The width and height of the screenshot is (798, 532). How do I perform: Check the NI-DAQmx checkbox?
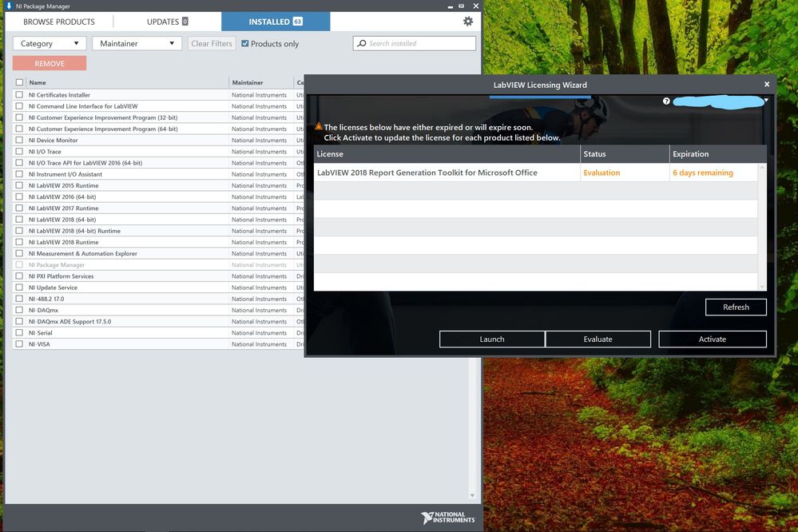[19, 310]
